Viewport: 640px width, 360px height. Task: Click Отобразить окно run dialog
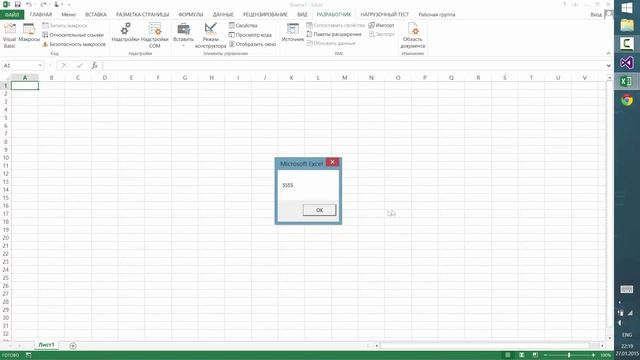click(252, 44)
